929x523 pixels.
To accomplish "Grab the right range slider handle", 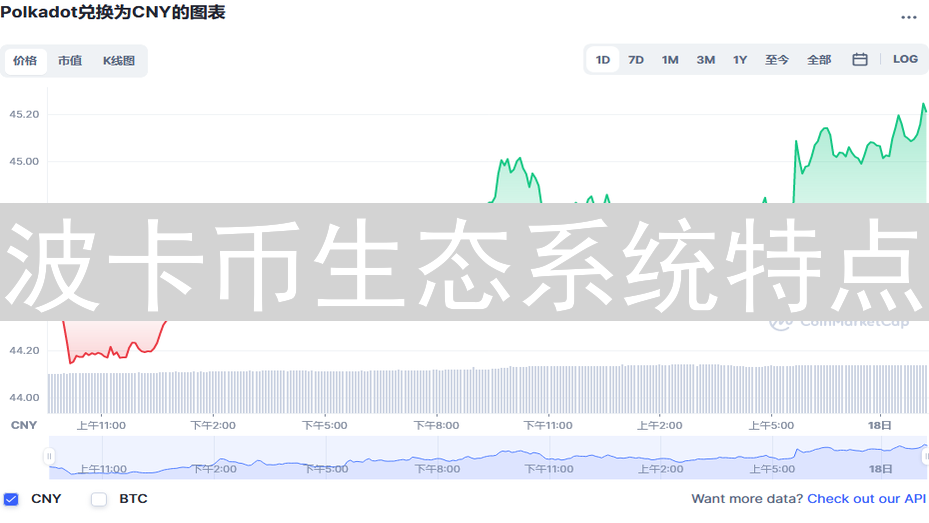I will point(925,456).
